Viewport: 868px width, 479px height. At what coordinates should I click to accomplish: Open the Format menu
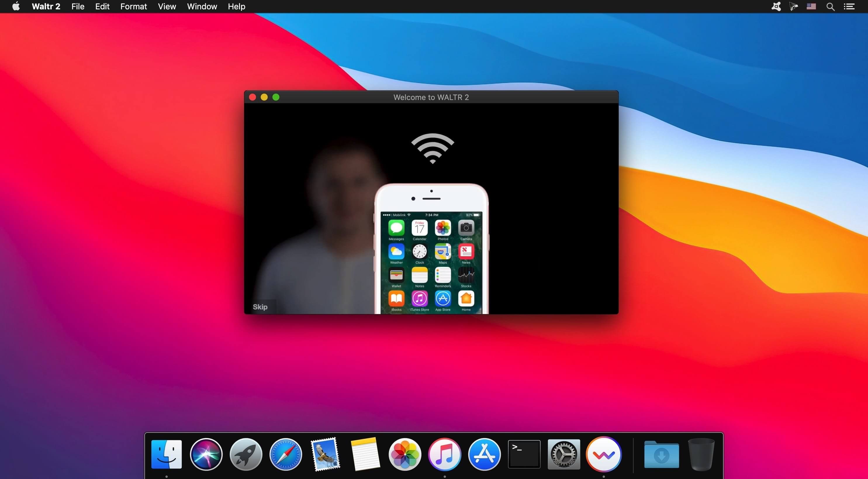pyautogui.click(x=134, y=6)
